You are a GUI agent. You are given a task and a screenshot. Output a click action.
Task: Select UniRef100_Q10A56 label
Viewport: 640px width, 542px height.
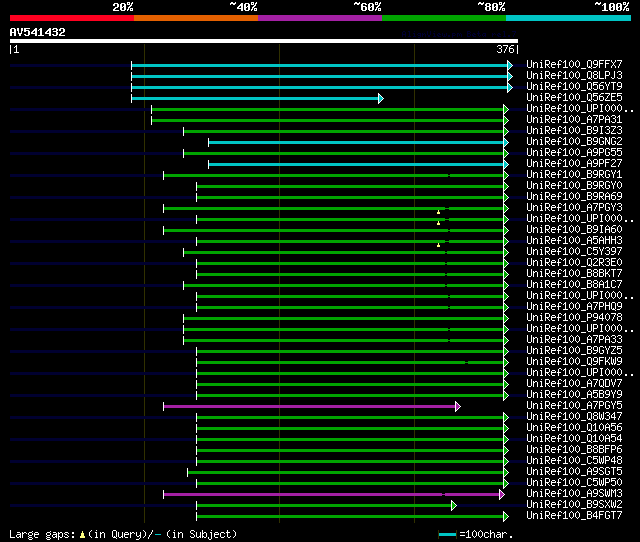(x=574, y=428)
